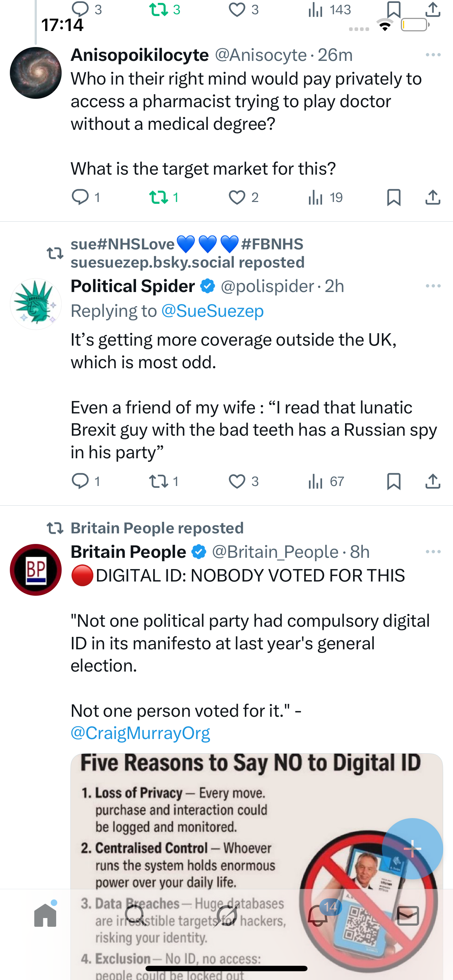Image resolution: width=453 pixels, height=980 pixels.
Task: Like Anisopoikilocyte's pharmacist post
Action: pyautogui.click(x=237, y=197)
